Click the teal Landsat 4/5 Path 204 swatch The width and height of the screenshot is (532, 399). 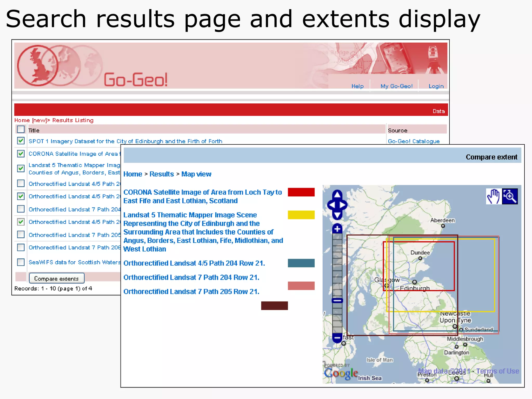(x=301, y=263)
